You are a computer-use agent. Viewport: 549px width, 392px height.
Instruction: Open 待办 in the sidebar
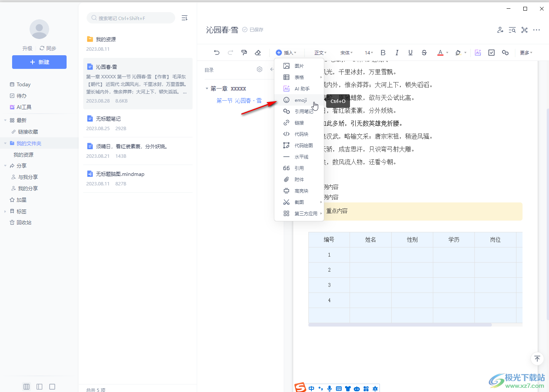click(22, 96)
